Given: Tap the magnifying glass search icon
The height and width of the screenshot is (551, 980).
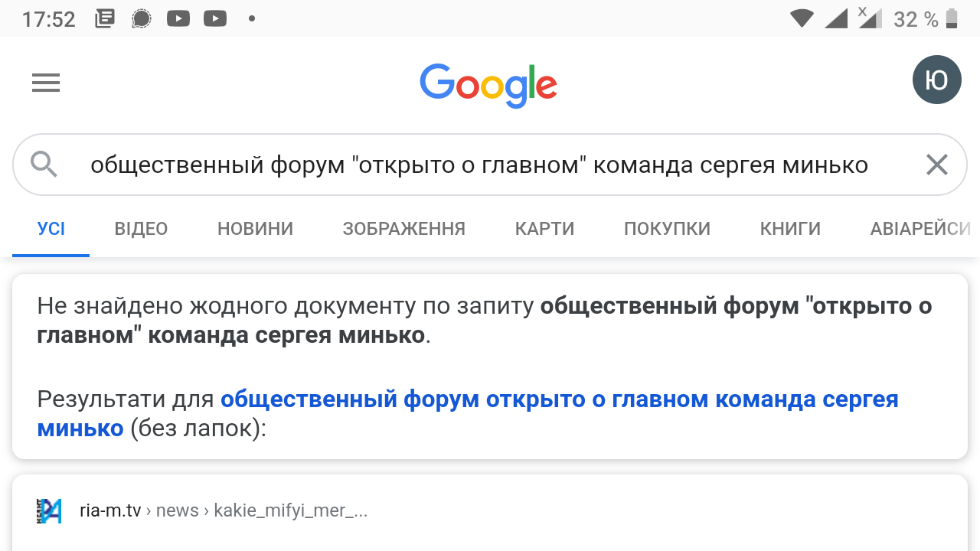Looking at the screenshot, I should 44,165.
